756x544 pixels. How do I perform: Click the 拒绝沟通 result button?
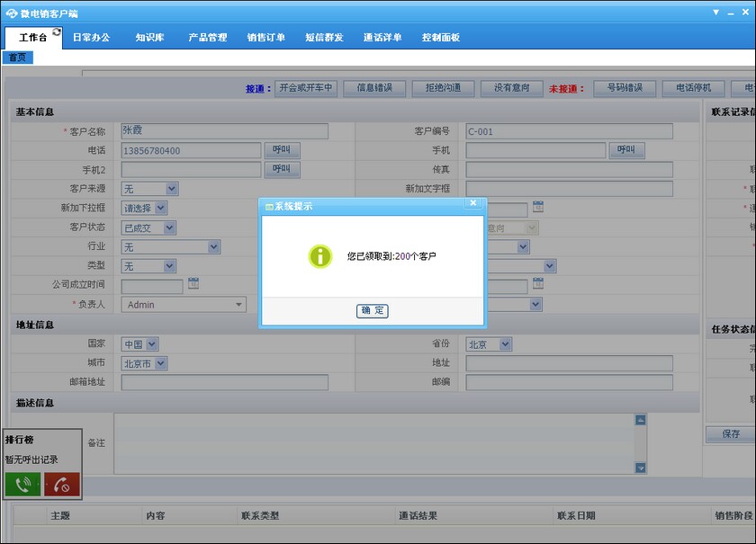[x=442, y=88]
